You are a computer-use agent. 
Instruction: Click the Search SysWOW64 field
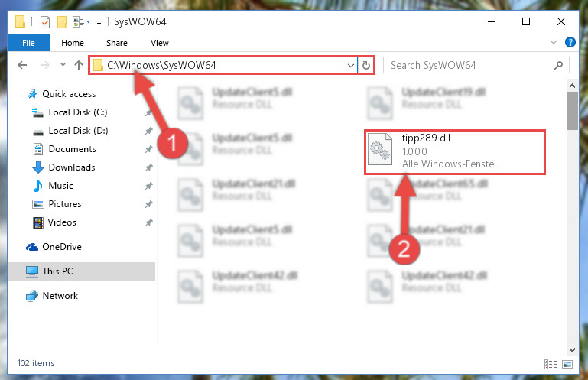pyautogui.click(x=470, y=65)
